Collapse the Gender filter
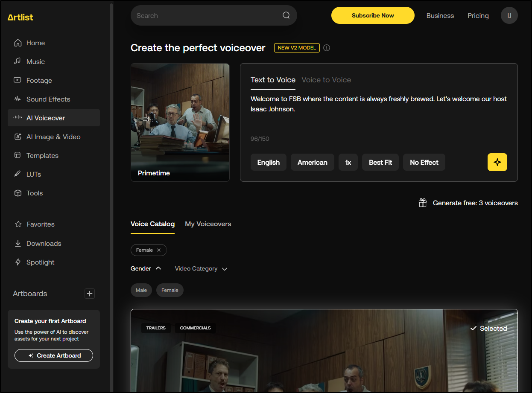This screenshot has width=532, height=393. 146,268
